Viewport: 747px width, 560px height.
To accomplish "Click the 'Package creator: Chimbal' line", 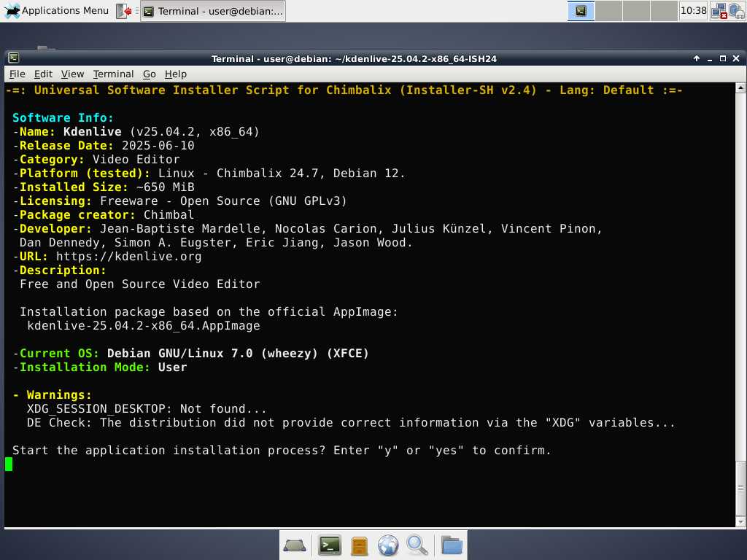I will tap(104, 214).
